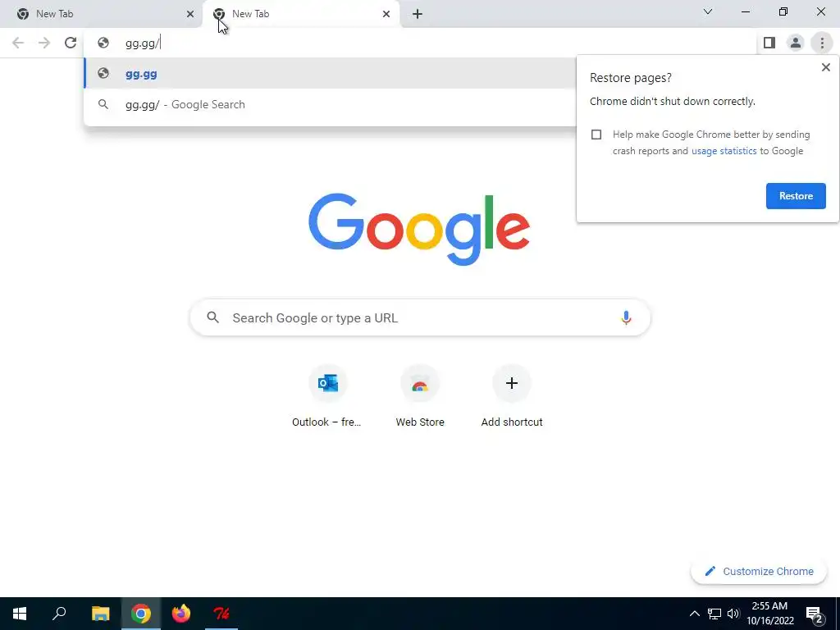Close the second New Tab
The width and height of the screenshot is (840, 630).
point(386,15)
